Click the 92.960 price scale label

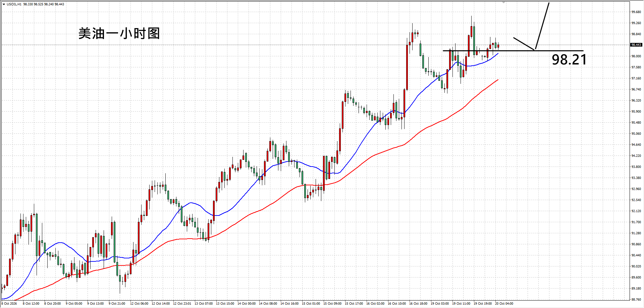pyautogui.click(x=636, y=189)
